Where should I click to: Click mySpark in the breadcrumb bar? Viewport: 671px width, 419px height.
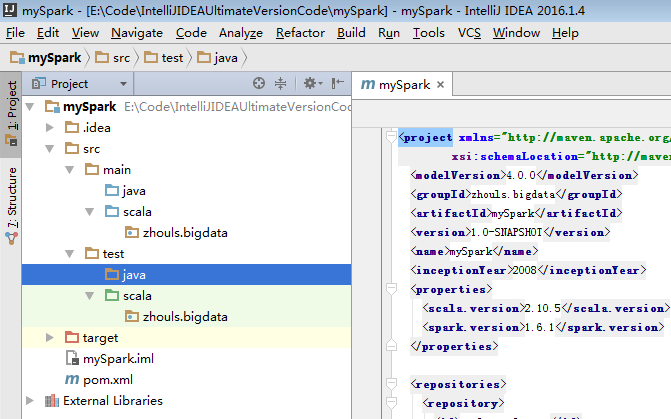click(x=46, y=58)
